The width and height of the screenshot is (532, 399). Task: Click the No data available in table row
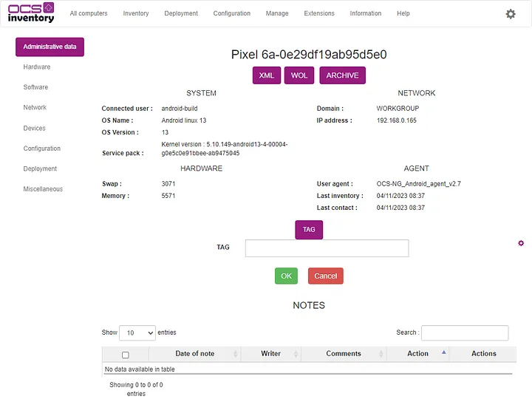click(x=309, y=369)
